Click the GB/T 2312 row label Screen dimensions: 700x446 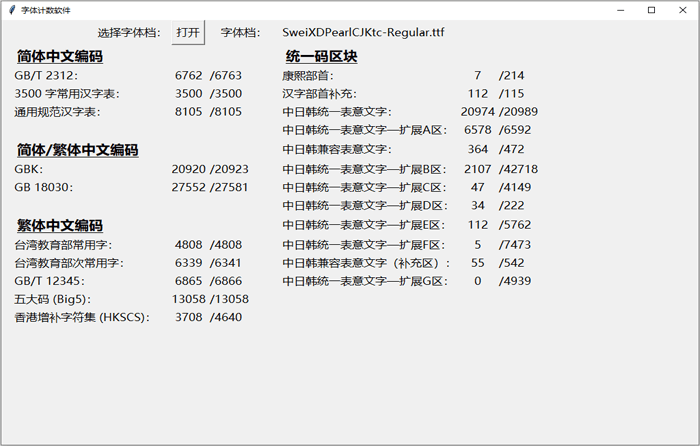click(46, 75)
